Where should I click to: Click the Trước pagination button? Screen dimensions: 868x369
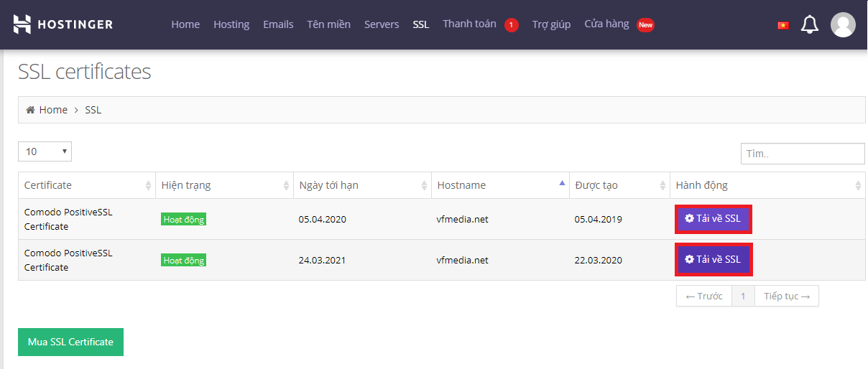pos(704,296)
